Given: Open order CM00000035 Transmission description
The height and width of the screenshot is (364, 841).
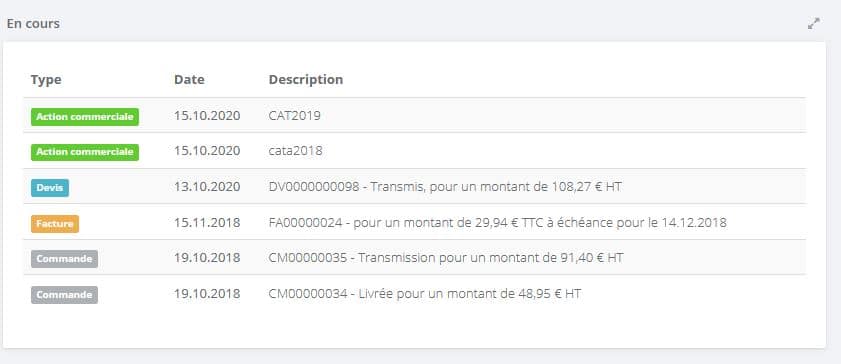Looking at the screenshot, I should (x=446, y=258).
